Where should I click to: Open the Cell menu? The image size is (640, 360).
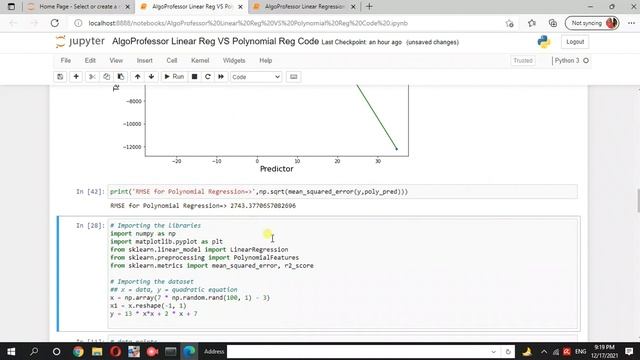click(x=172, y=60)
